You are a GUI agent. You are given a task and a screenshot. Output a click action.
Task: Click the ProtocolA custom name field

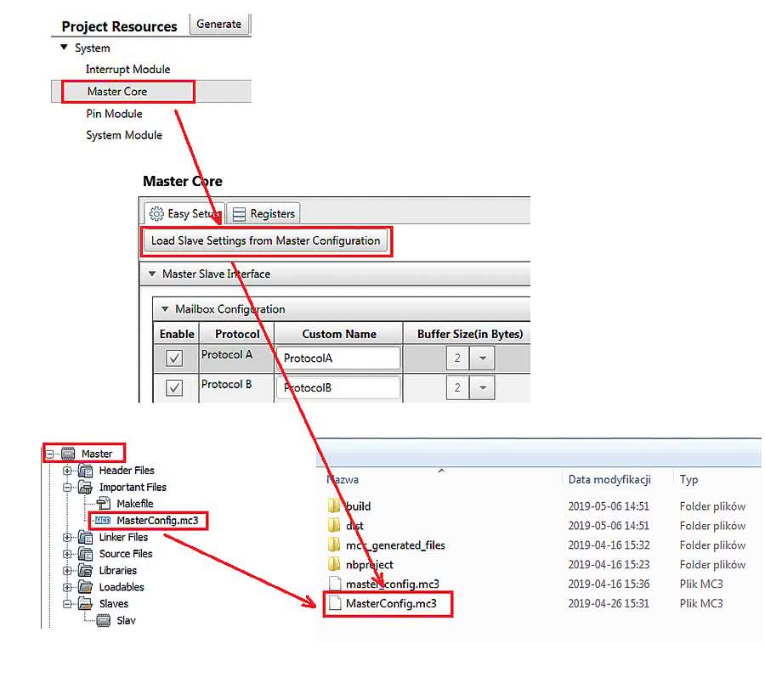point(337,358)
